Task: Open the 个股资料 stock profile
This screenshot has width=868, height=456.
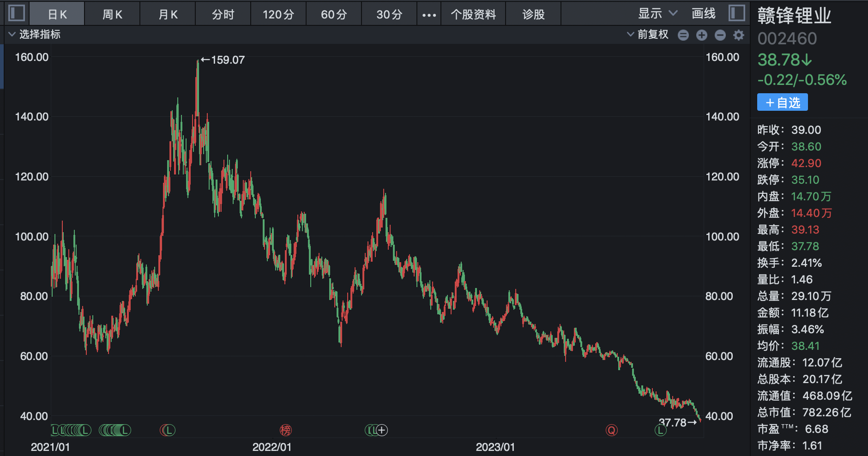Action: click(473, 14)
